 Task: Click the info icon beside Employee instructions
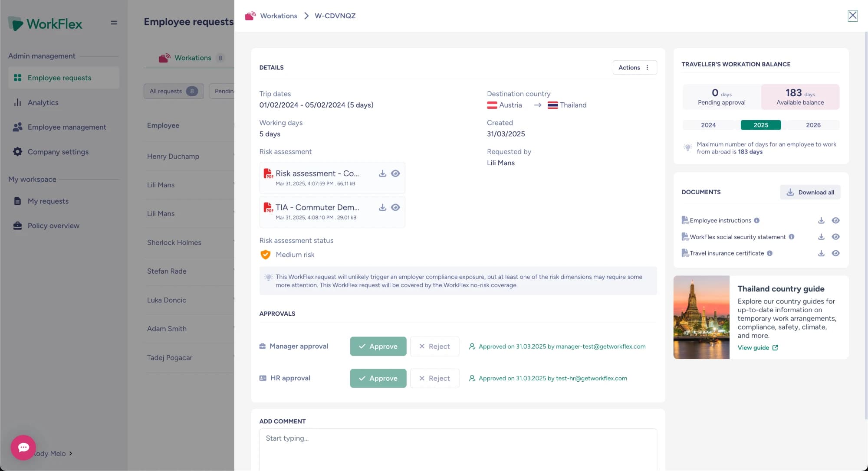tap(756, 220)
